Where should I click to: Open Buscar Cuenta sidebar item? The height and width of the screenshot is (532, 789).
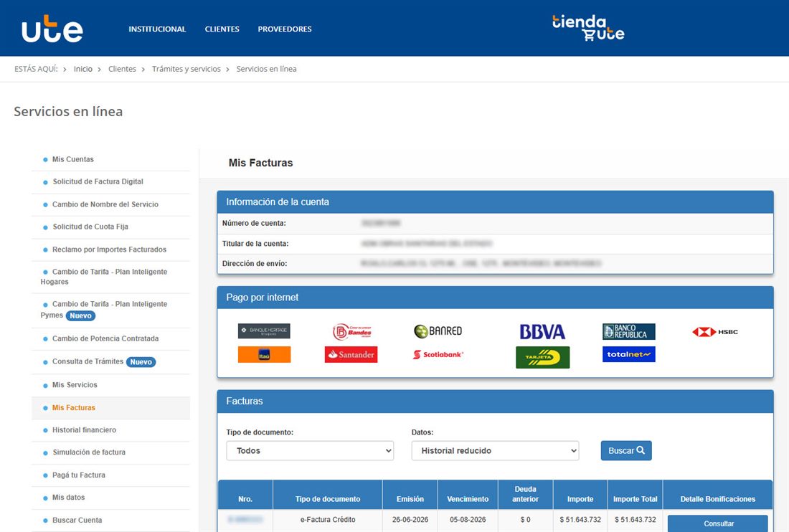coord(77,520)
